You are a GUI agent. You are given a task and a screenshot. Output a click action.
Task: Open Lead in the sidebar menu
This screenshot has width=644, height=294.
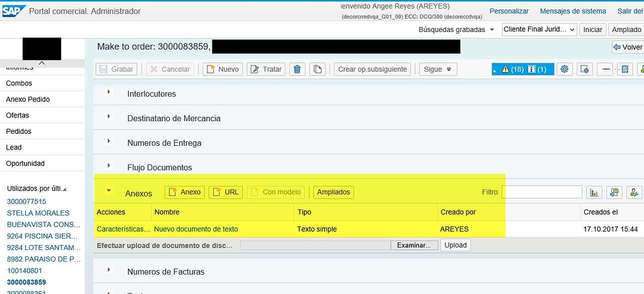(x=14, y=147)
